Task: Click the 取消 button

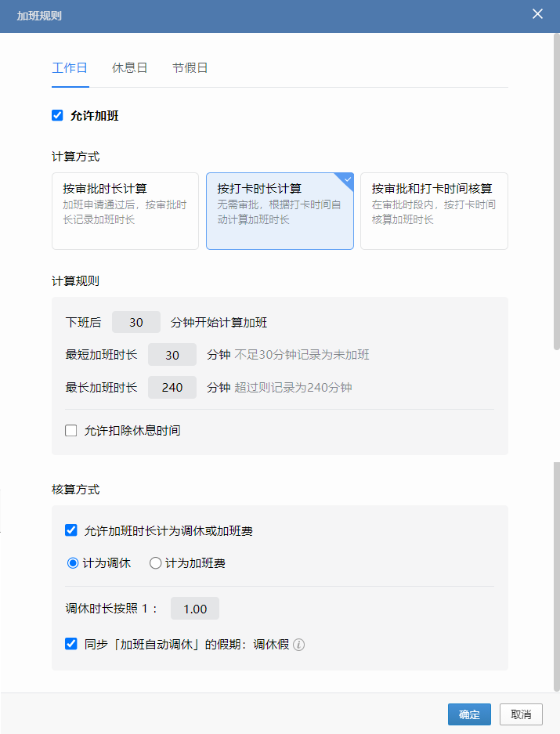Action: (x=521, y=714)
